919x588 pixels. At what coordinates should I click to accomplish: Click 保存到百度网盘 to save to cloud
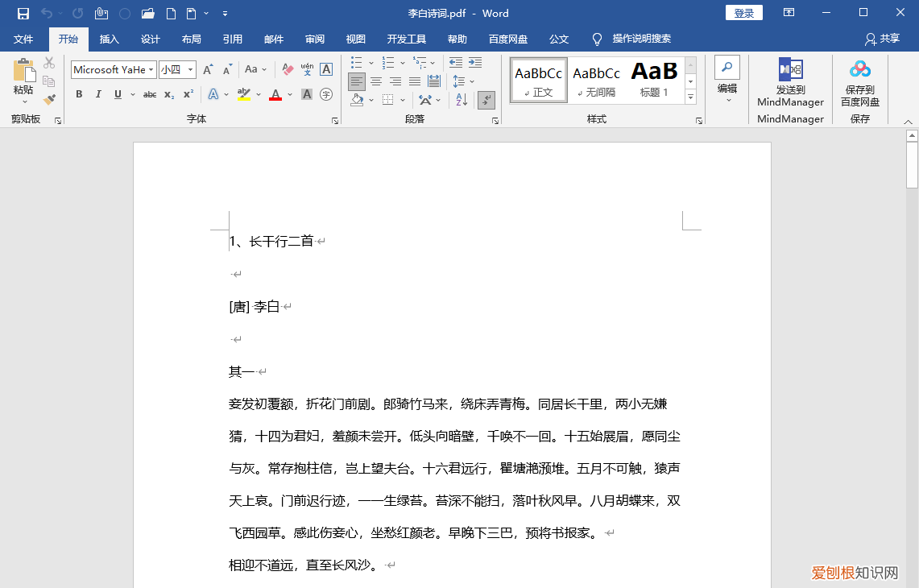point(860,84)
